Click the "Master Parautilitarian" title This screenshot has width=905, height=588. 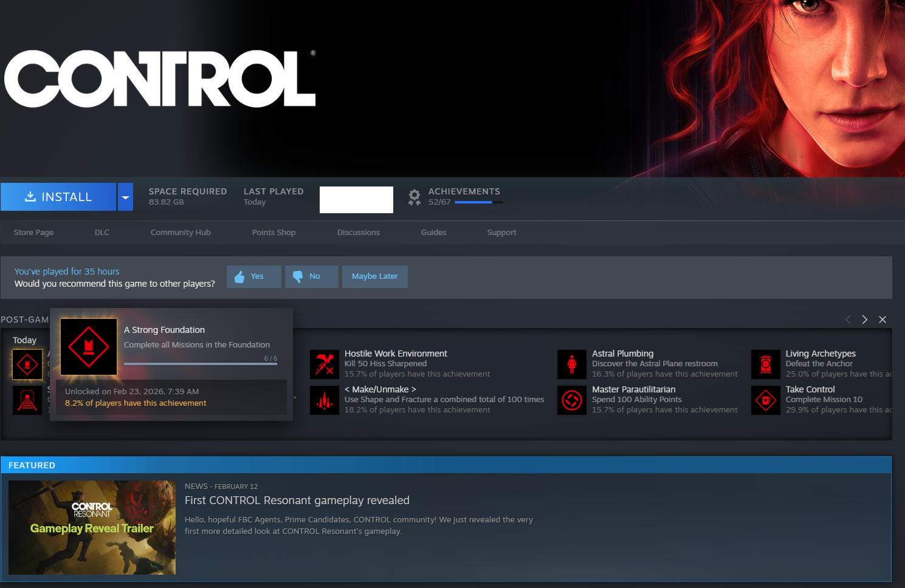pos(634,389)
